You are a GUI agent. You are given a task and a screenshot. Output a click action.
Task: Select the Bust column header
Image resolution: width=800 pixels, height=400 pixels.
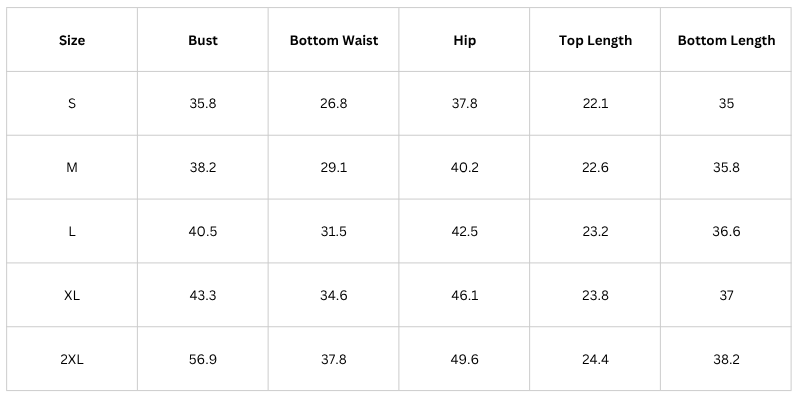point(203,40)
